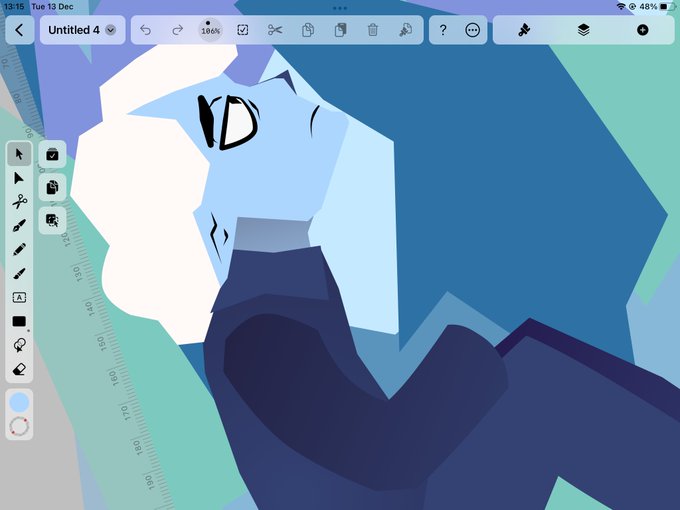
Task: Select the Pen tool
Action: [x=19, y=226]
